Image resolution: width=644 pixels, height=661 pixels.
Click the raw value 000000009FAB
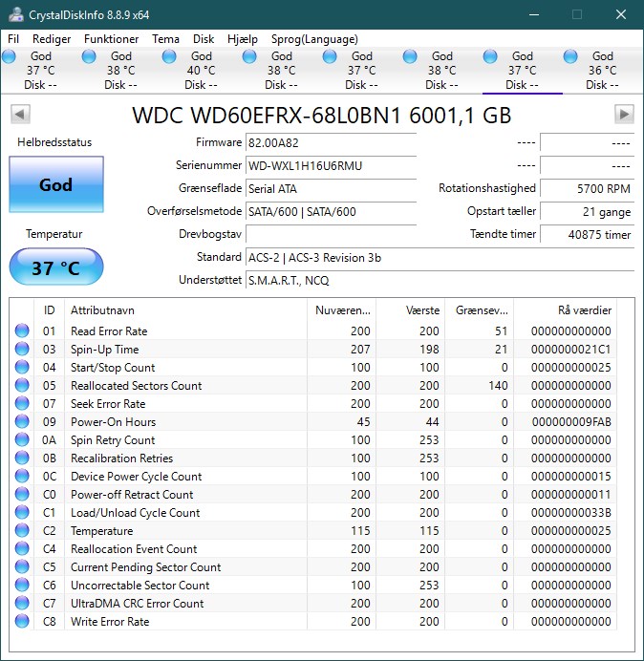tap(571, 421)
